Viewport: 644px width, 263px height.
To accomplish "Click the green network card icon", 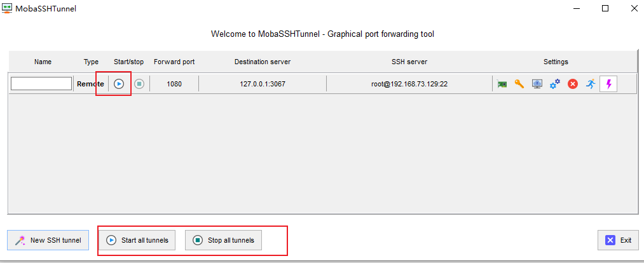I will pyautogui.click(x=502, y=84).
